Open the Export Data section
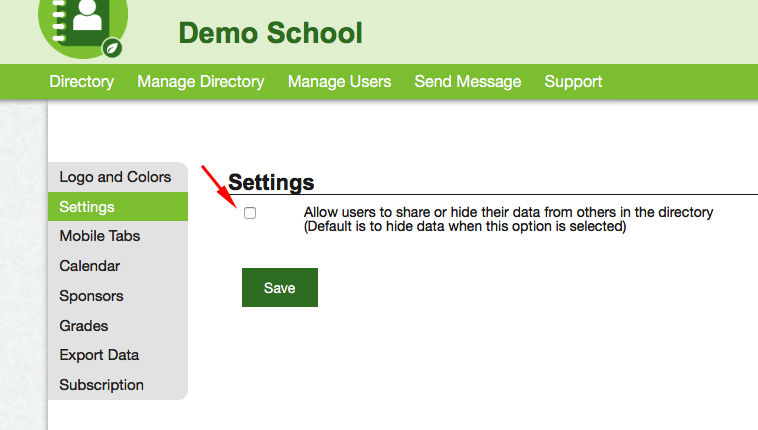The image size is (758, 430). (x=99, y=355)
